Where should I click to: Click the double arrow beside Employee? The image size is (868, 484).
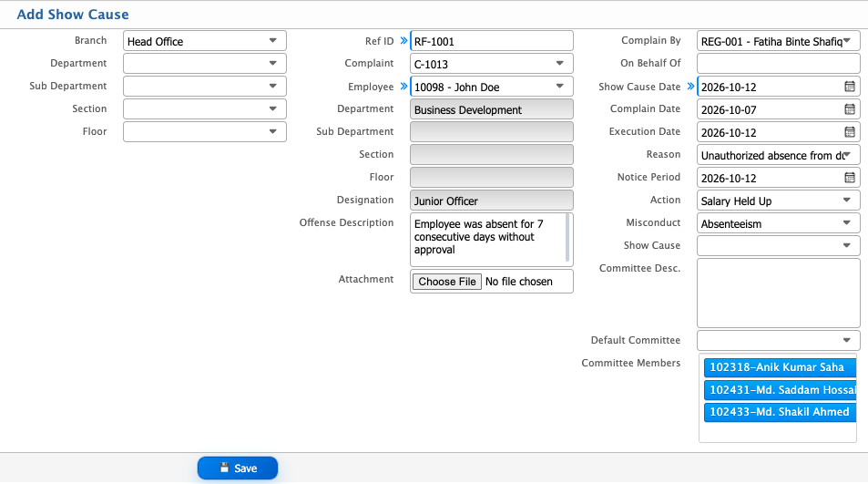[403, 86]
